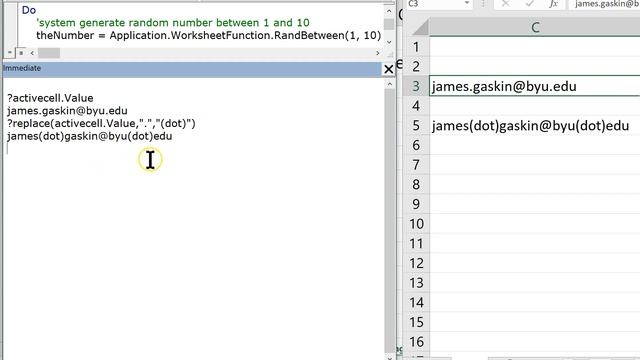640x360 pixels.
Task: Select row 16 header
Action: (416, 341)
